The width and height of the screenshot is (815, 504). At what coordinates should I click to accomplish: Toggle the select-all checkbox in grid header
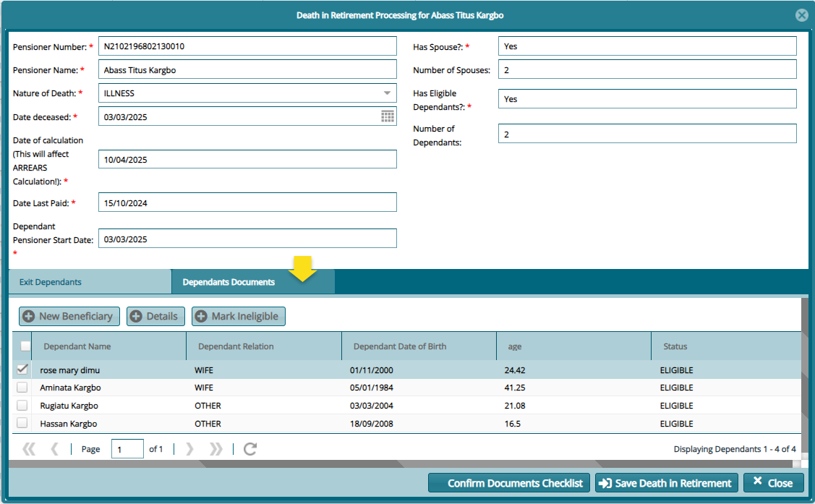(x=25, y=346)
